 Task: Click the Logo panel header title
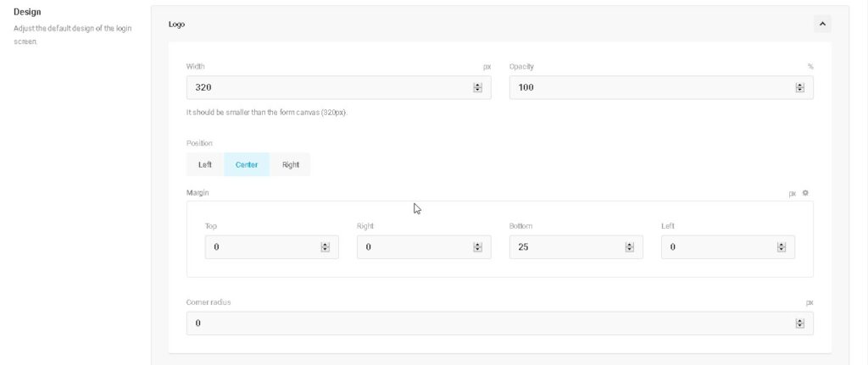(x=177, y=25)
